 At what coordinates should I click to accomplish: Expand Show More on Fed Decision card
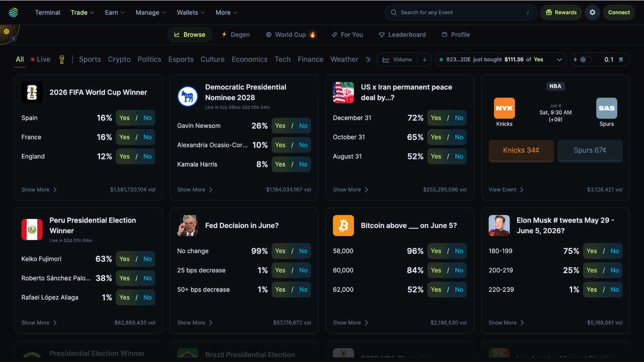pos(195,323)
